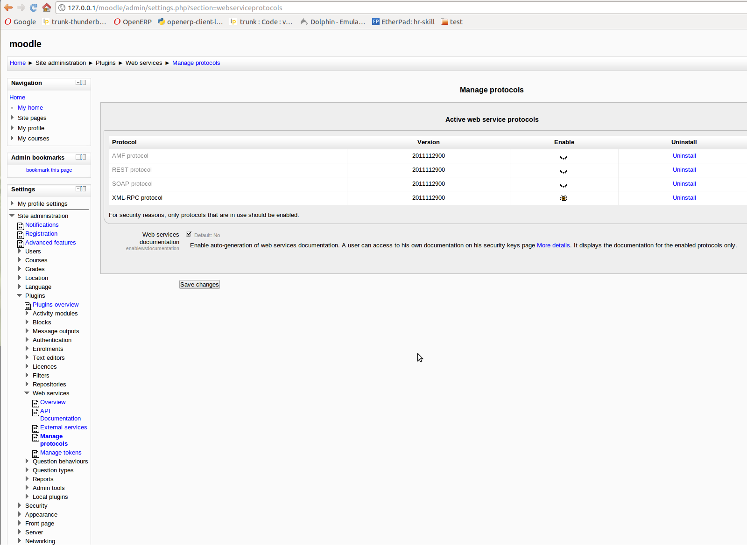Uninstall the SOAP protocol
The width and height of the screenshot is (747, 560).
(684, 184)
